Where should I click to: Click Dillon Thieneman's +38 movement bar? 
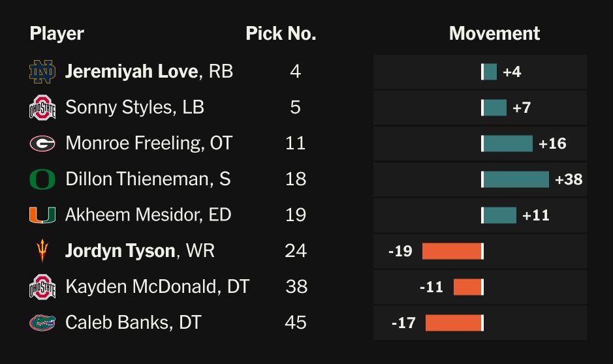pos(516,179)
